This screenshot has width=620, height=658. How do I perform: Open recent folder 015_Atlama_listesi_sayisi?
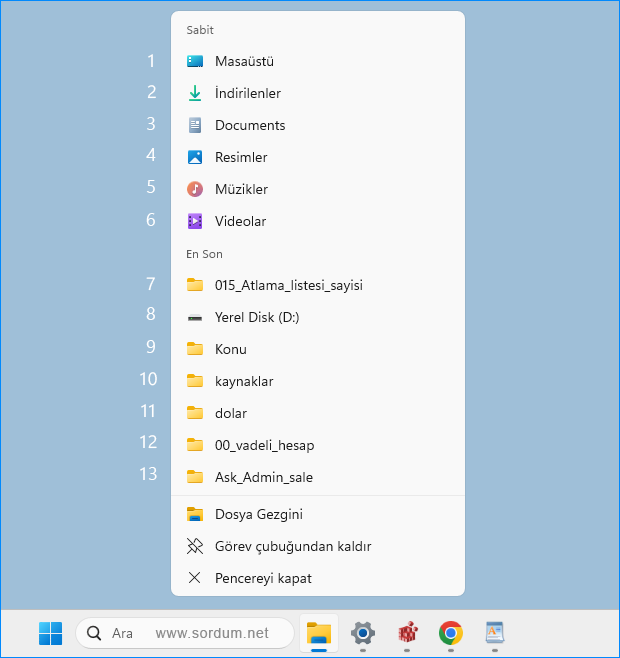[318, 285]
